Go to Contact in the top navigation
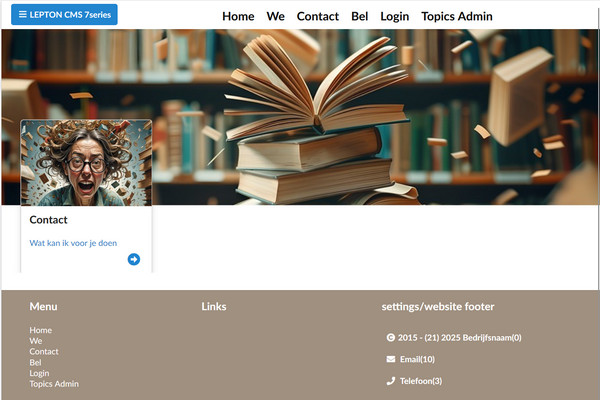The width and height of the screenshot is (600, 400). click(x=318, y=16)
